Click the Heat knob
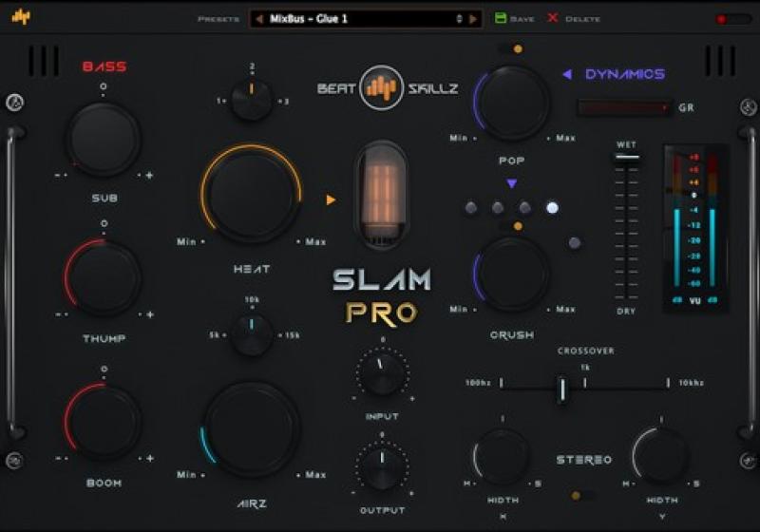The image size is (760, 532). pos(251,192)
